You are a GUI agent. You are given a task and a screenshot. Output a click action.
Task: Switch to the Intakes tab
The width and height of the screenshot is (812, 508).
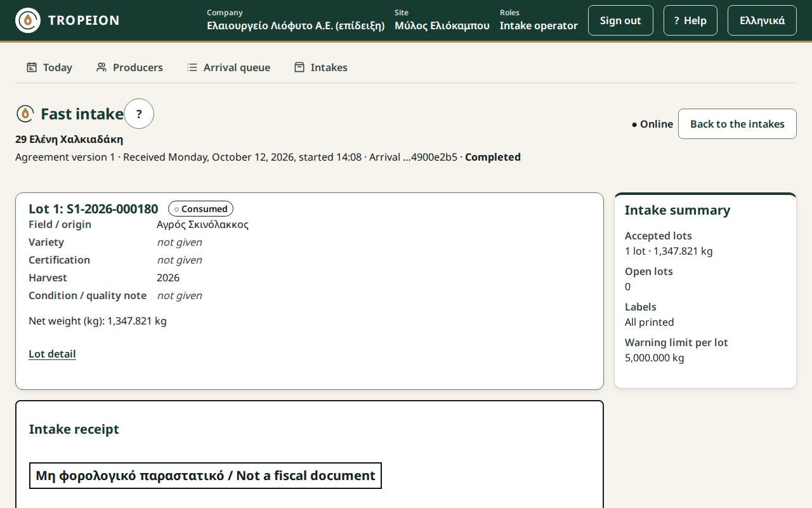click(x=321, y=67)
